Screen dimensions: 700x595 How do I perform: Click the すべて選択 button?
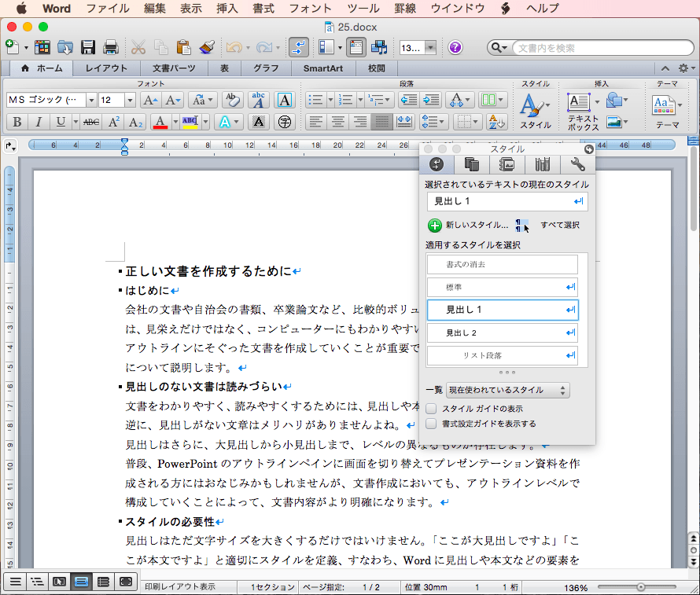559,226
